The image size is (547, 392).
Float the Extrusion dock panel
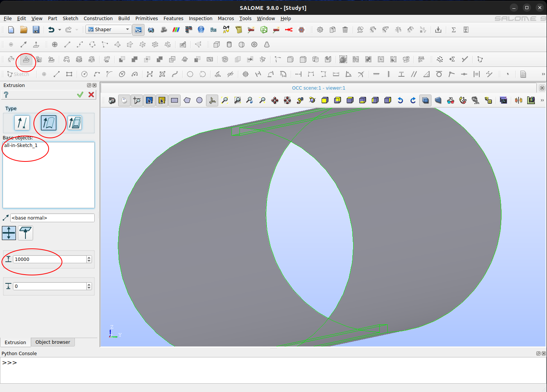89,85
